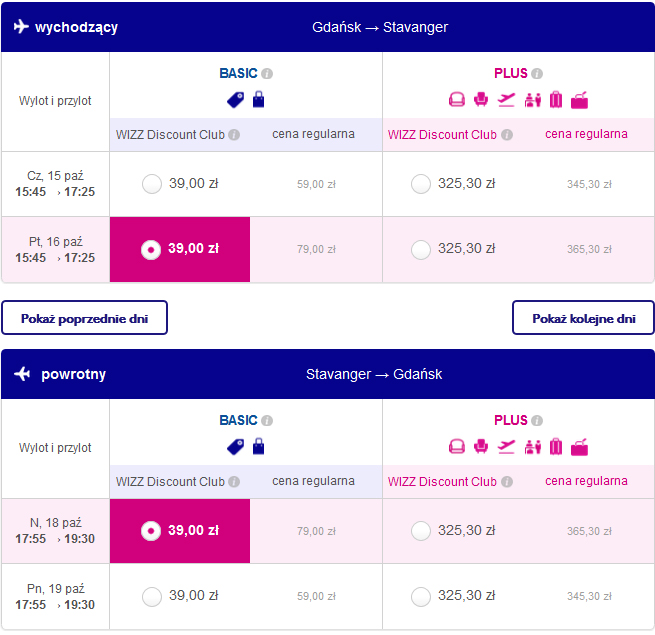The height and width of the screenshot is (635, 655).
Task: Click the airplane icon in the powrotny header
Action: (22, 374)
